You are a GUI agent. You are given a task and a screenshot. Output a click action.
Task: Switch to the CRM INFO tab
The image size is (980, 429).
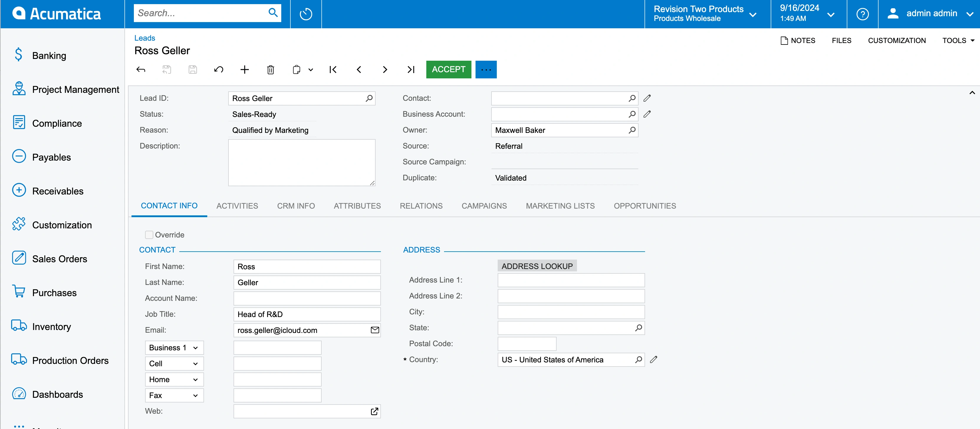tap(296, 205)
